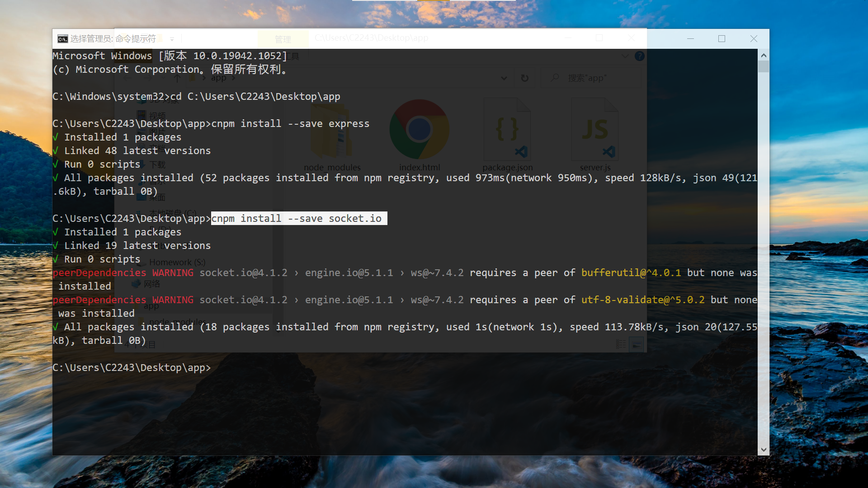This screenshot has width=868, height=488.
Task: Select the package.json file icon
Action: coord(507,136)
